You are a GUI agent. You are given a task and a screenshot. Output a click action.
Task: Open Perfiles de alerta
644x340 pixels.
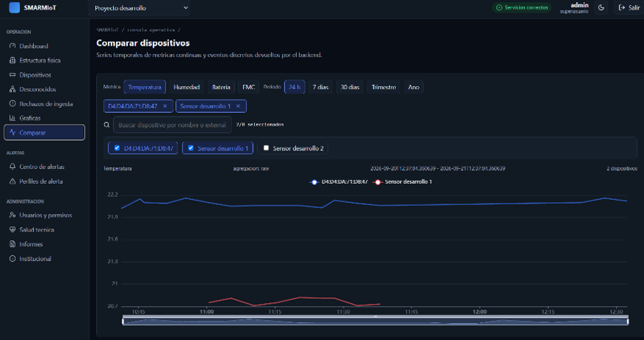44,181
